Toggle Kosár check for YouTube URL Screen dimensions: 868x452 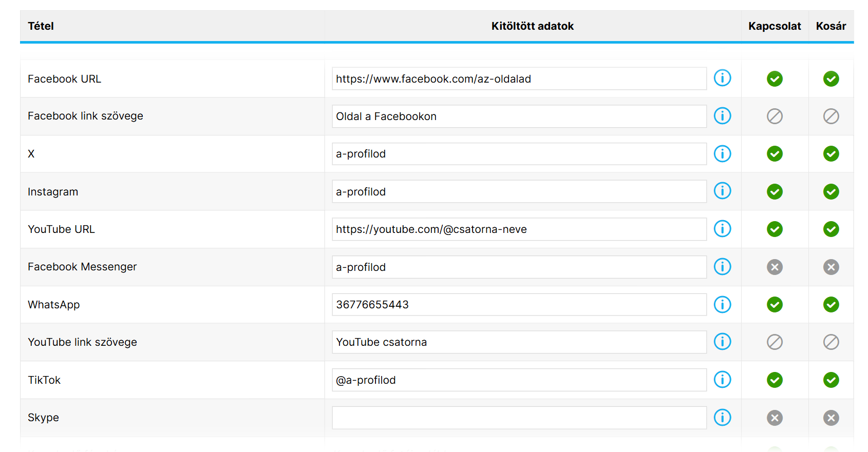[831, 229]
